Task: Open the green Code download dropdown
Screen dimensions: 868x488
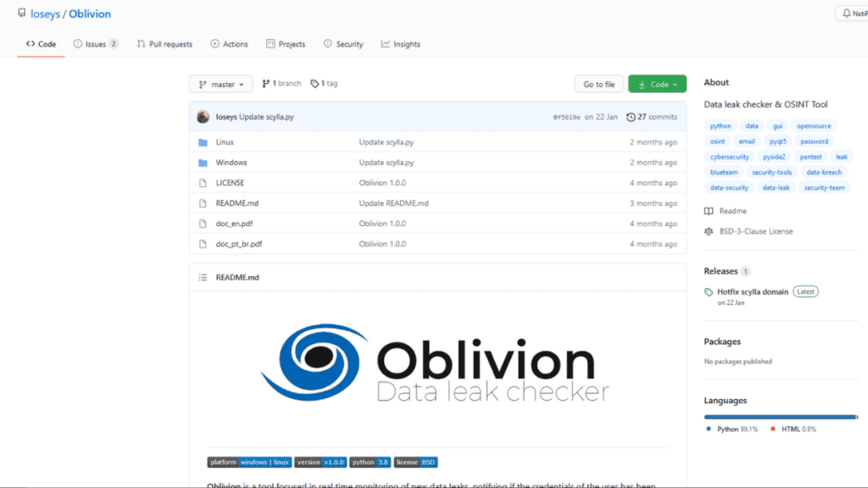Action: coord(657,84)
